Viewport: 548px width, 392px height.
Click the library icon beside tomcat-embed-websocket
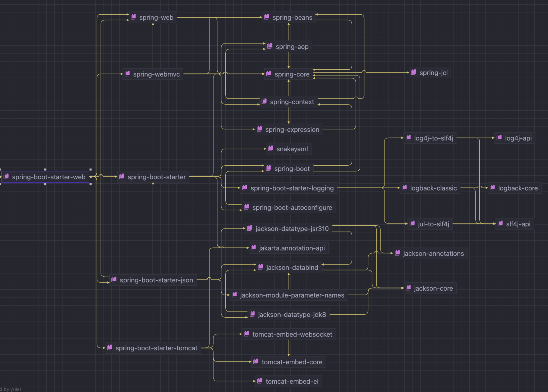tap(247, 334)
